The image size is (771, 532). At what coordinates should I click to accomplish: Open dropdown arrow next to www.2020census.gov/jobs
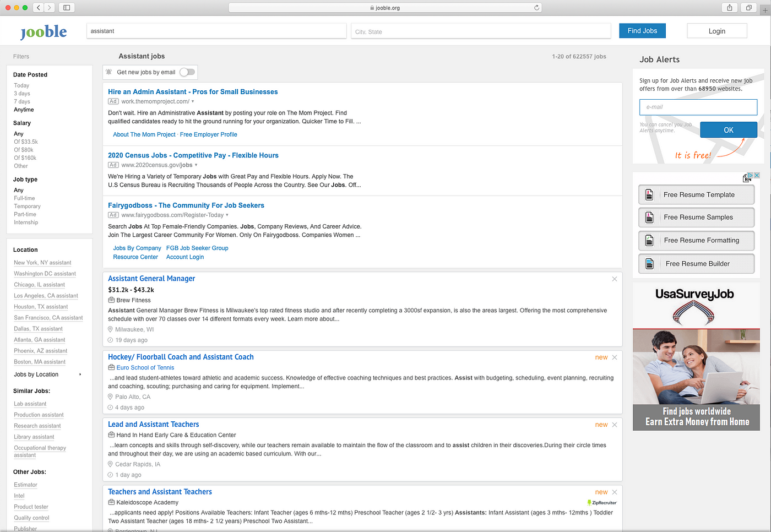tap(196, 165)
